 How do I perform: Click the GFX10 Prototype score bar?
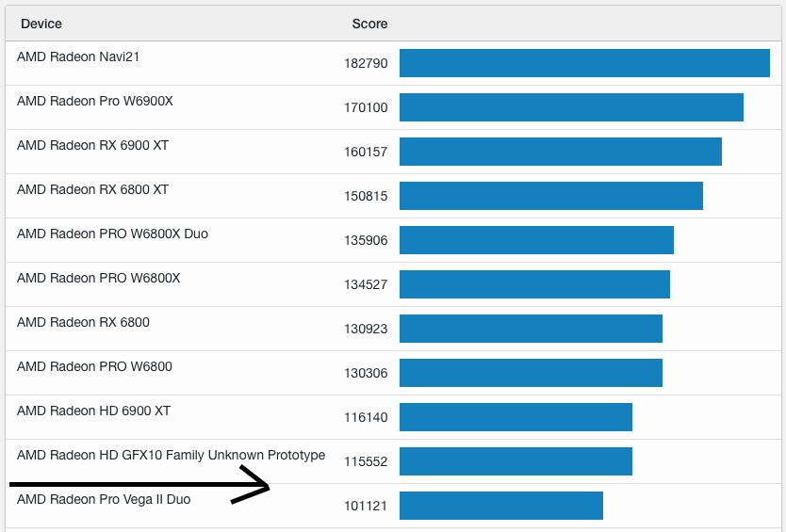coord(516,461)
